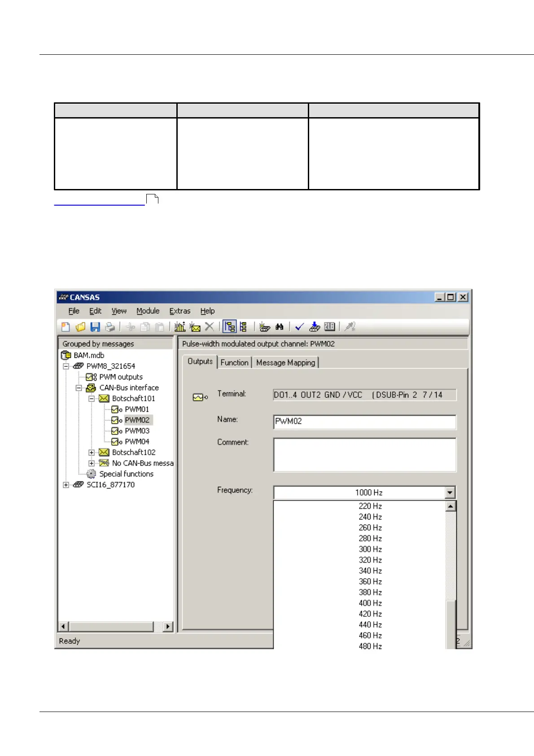Click the frequency list scrollbar thumb
Image resolution: width=534 pixels, height=756 pixels.
(x=451, y=624)
